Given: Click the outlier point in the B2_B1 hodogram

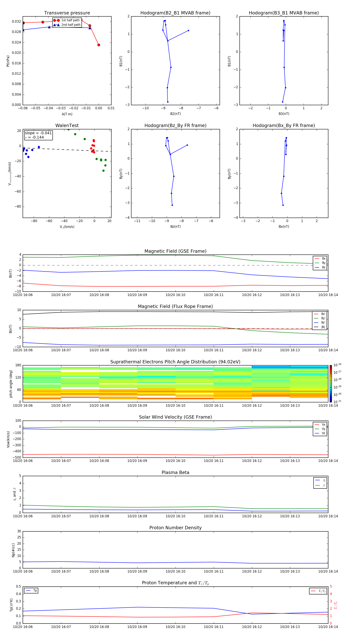Looking at the screenshot, I should pos(188,30).
